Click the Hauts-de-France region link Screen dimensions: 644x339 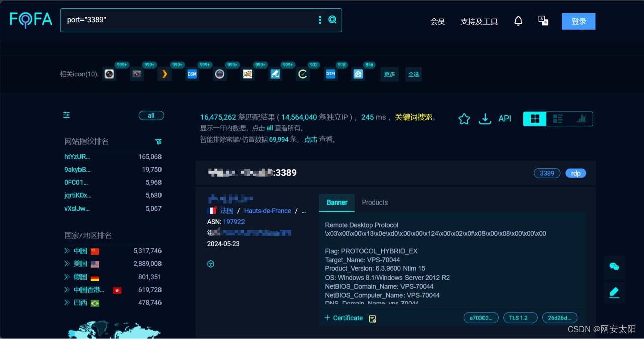[268, 211]
